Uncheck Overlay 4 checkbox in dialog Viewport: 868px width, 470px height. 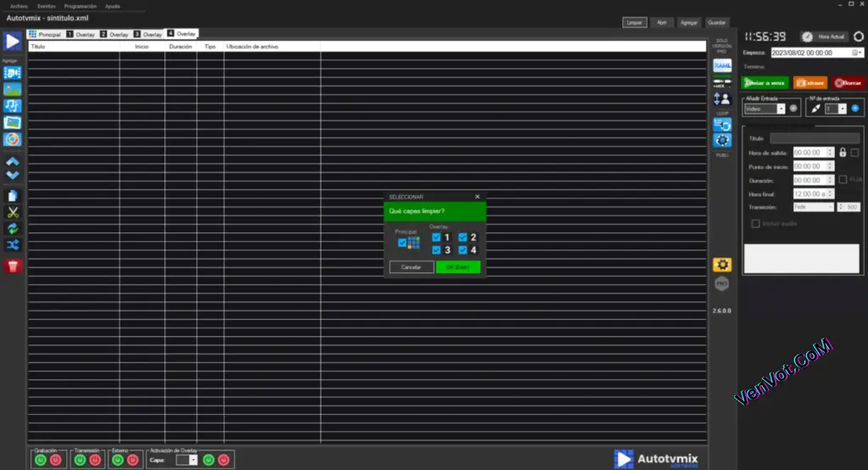point(463,250)
